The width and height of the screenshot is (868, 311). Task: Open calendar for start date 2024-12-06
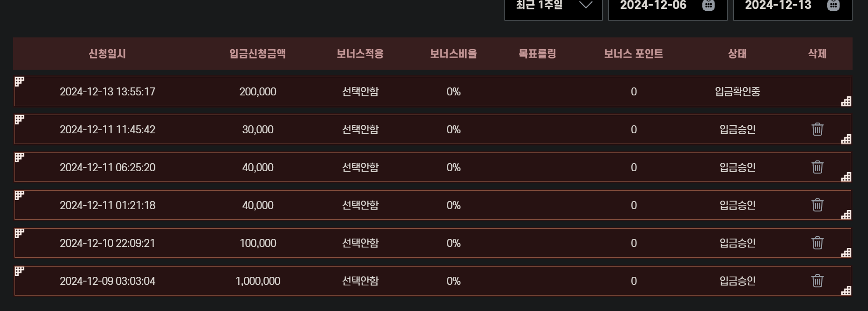pos(708,5)
